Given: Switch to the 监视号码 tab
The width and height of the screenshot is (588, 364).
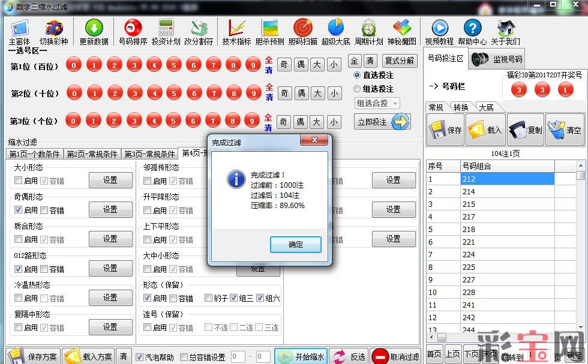Looking at the screenshot, I should 496,59.
